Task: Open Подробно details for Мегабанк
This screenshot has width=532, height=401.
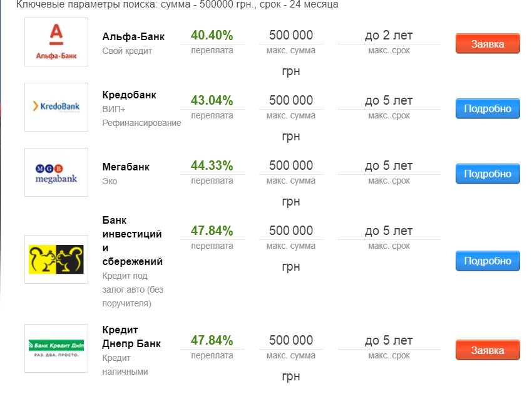Action: (488, 174)
